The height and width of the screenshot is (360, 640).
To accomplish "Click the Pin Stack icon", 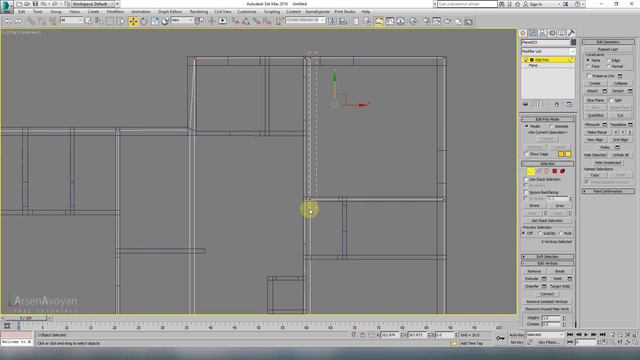I will (526, 104).
